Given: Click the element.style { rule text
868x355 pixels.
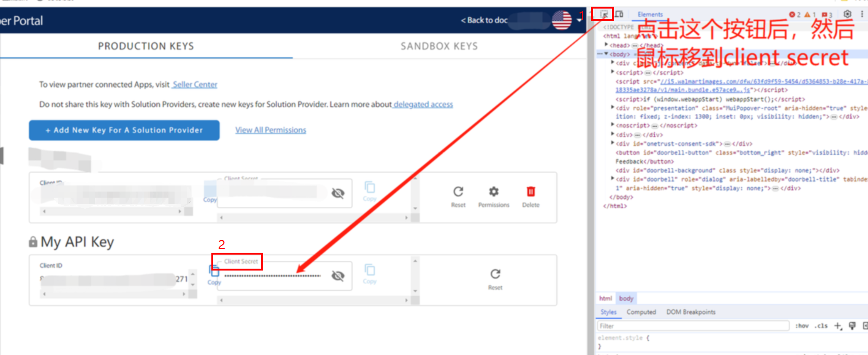Looking at the screenshot, I should (x=624, y=338).
